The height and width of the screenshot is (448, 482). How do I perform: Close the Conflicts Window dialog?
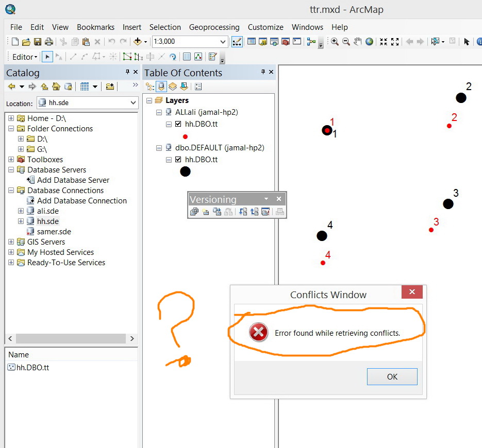click(412, 291)
